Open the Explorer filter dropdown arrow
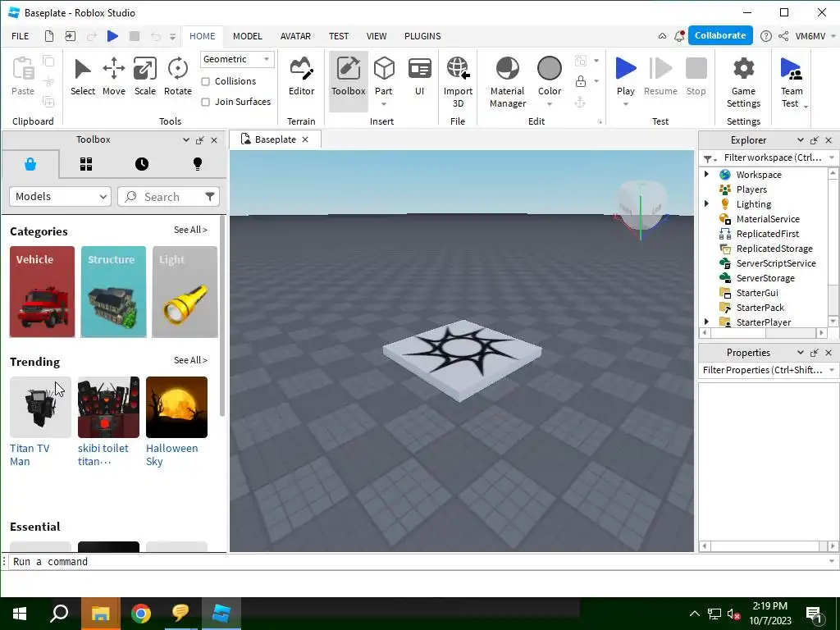 click(832, 157)
